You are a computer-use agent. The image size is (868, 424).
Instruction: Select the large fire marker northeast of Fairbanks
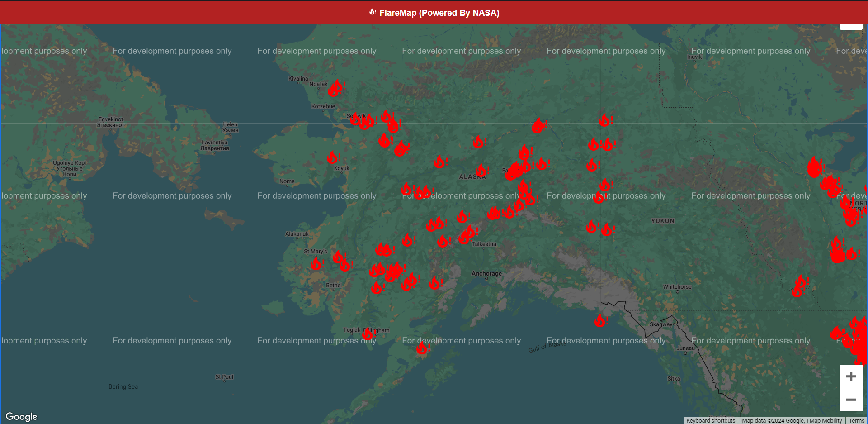pos(538,125)
